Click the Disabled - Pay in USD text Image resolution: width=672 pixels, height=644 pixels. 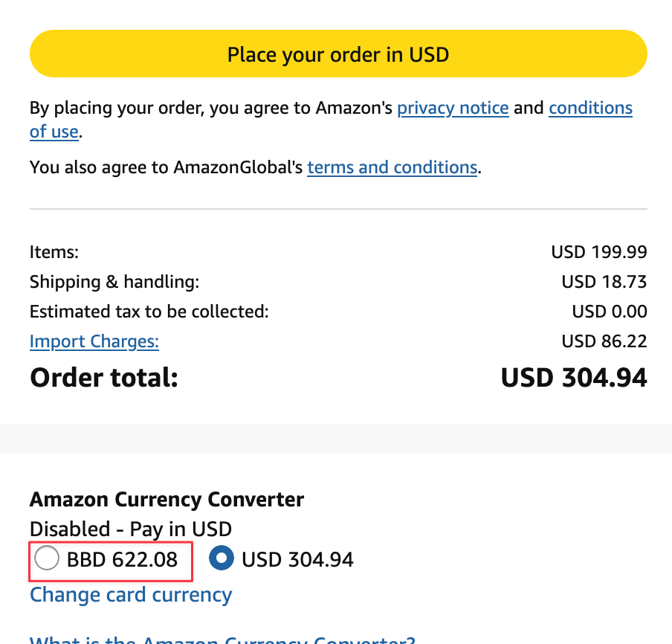[130, 529]
